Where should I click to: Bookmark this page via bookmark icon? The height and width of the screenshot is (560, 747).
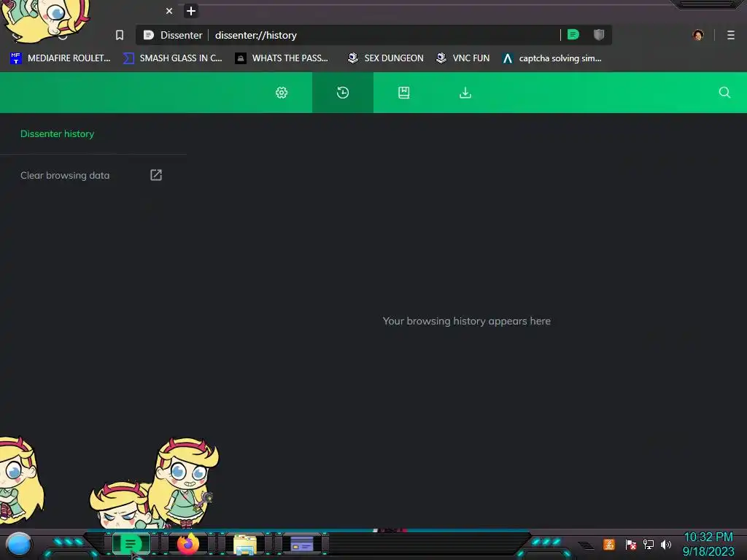[120, 35]
